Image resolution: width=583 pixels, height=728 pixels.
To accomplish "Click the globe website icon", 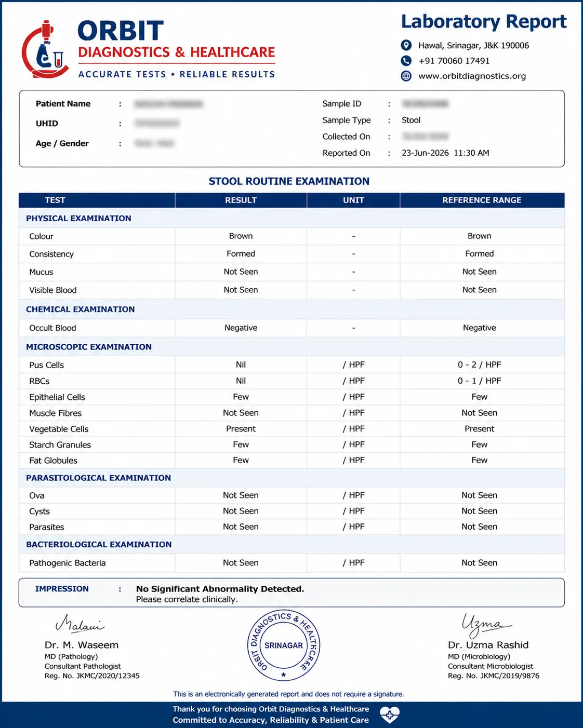I will [x=406, y=76].
